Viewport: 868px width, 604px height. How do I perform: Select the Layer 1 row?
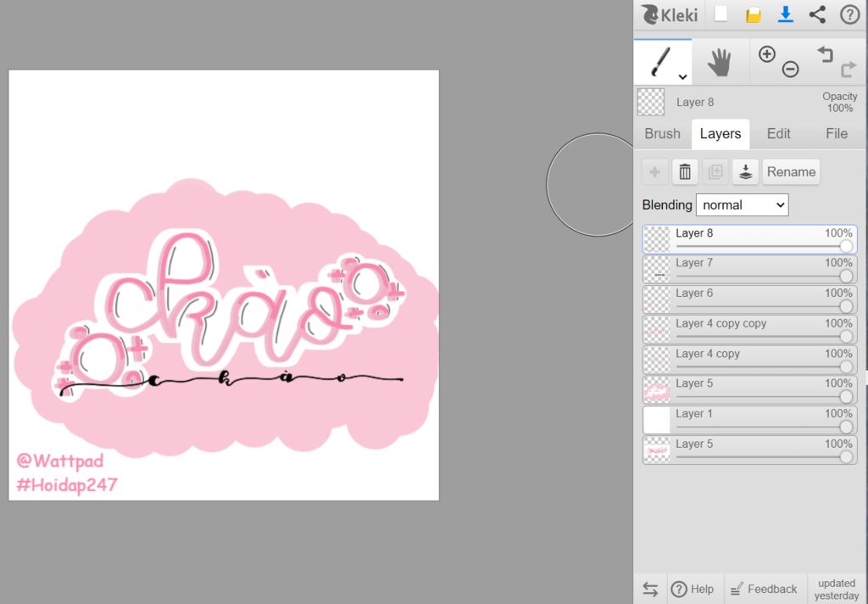pyautogui.click(x=749, y=420)
